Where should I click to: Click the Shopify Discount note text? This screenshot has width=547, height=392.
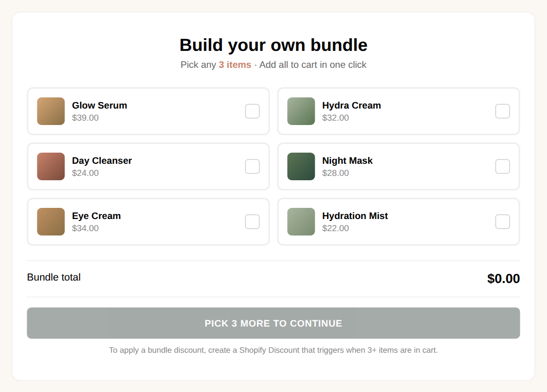[273, 350]
